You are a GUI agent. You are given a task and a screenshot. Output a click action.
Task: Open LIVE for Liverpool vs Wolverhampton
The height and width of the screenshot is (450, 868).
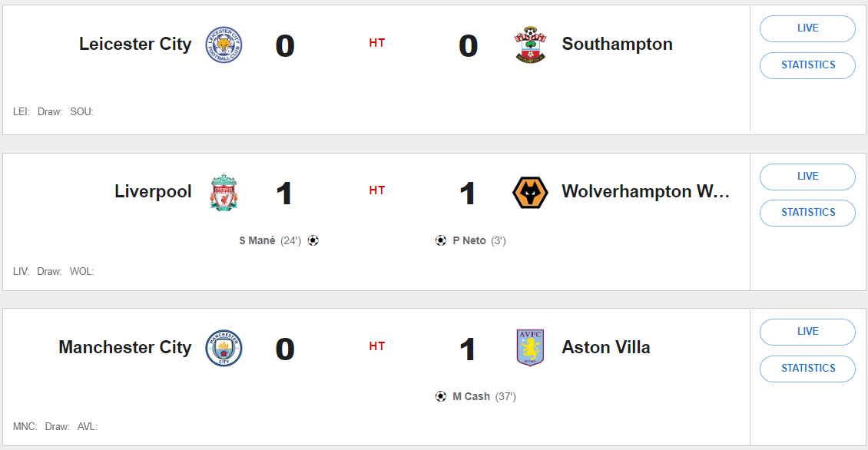click(x=807, y=177)
